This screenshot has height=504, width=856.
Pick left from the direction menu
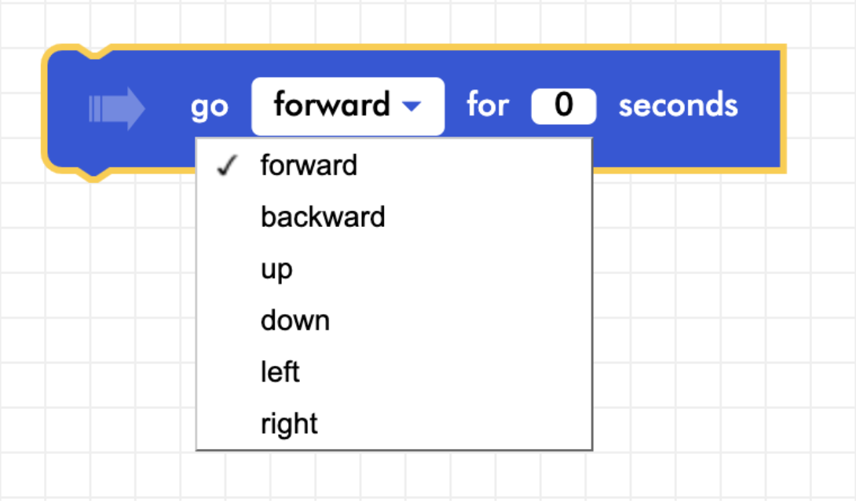click(280, 371)
